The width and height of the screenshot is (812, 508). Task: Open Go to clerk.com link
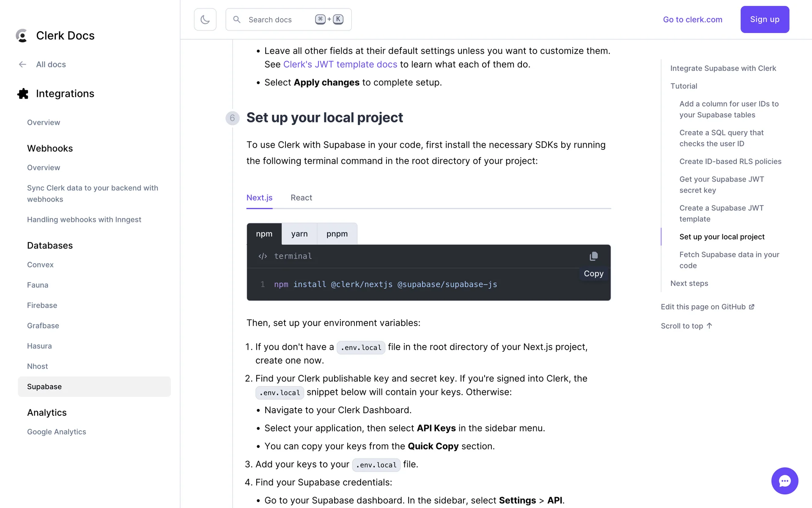pos(692,19)
